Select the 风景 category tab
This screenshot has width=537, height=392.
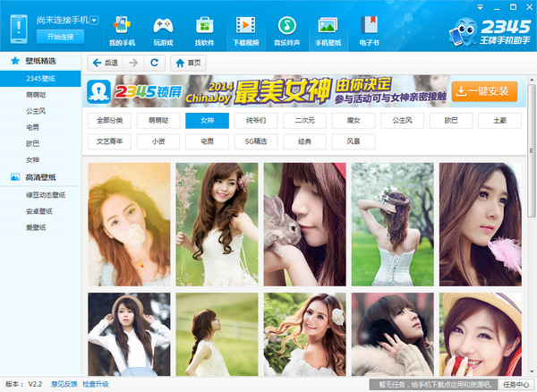tap(354, 141)
